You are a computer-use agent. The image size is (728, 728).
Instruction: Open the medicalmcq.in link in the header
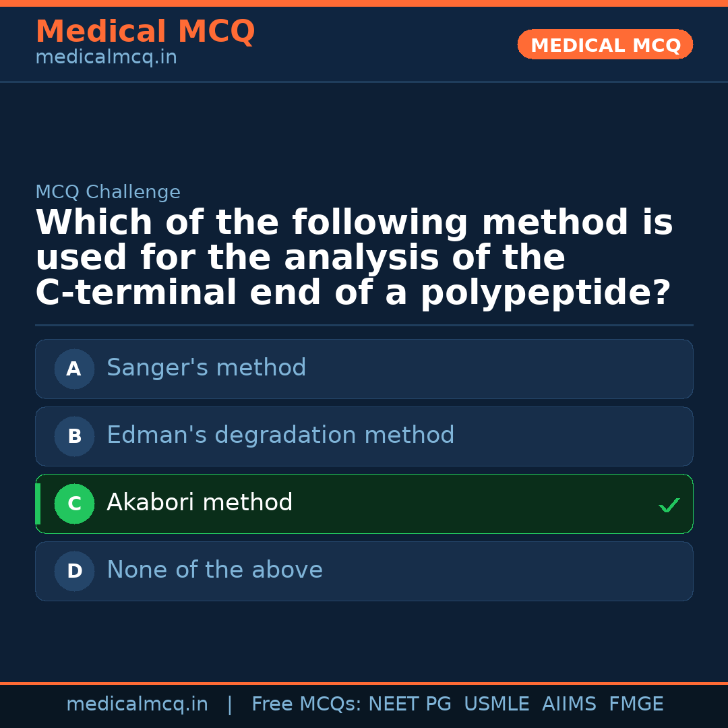[105, 57]
